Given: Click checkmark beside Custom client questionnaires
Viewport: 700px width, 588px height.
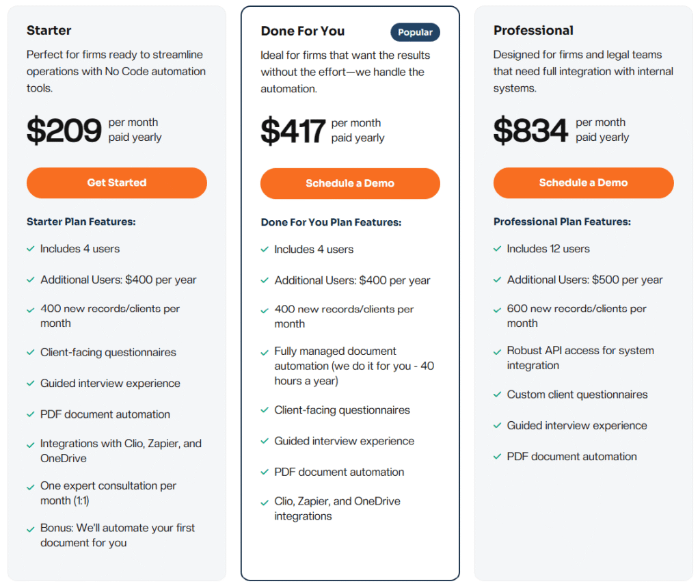Looking at the screenshot, I should click(x=498, y=395).
